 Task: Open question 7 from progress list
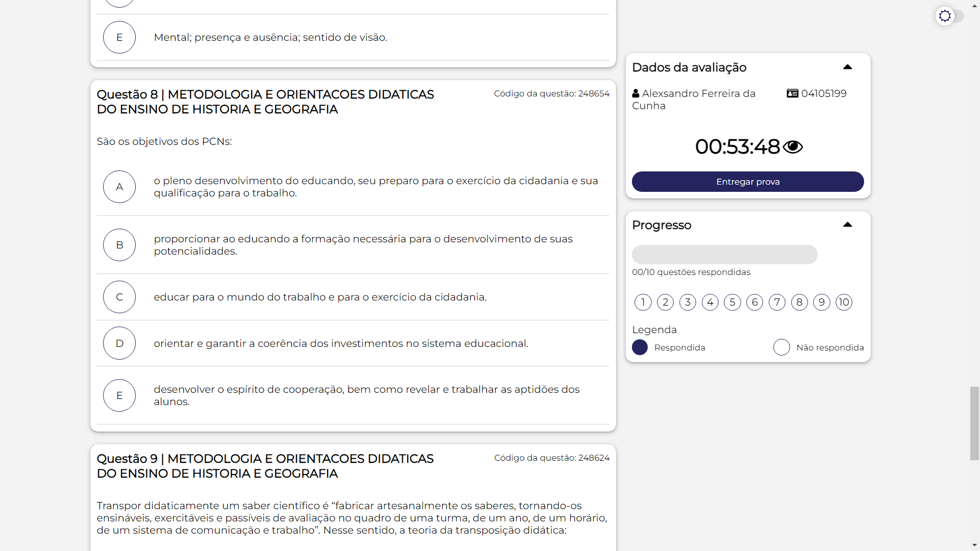[x=777, y=303]
